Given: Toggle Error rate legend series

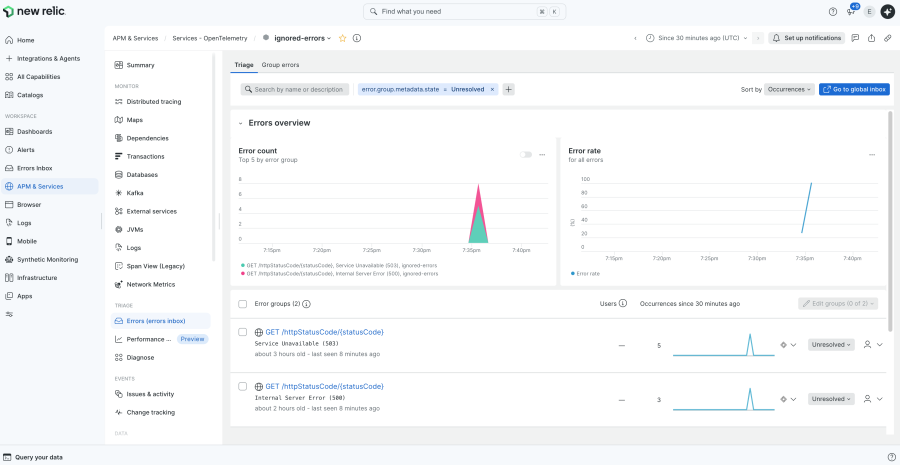Looking at the screenshot, I should 587,274.
